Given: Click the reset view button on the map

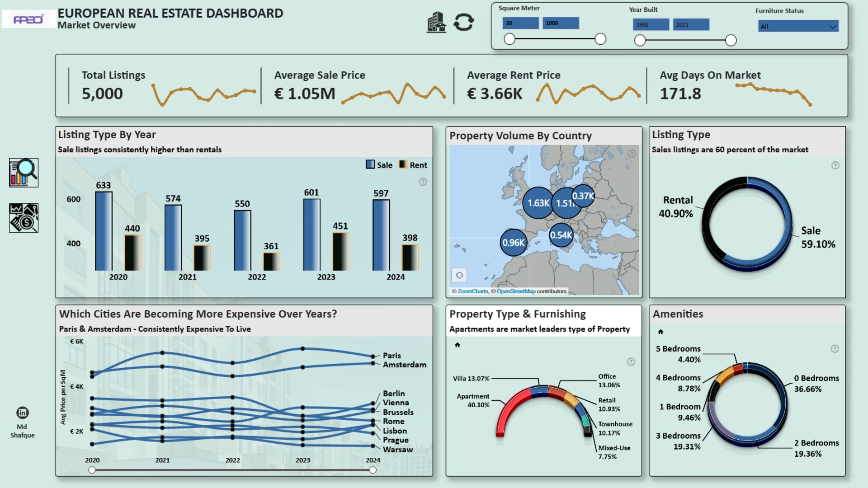Looking at the screenshot, I should point(459,275).
